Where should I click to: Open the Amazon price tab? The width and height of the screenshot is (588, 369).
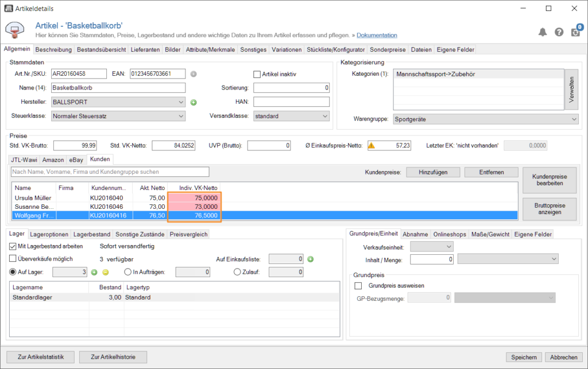tap(54, 160)
